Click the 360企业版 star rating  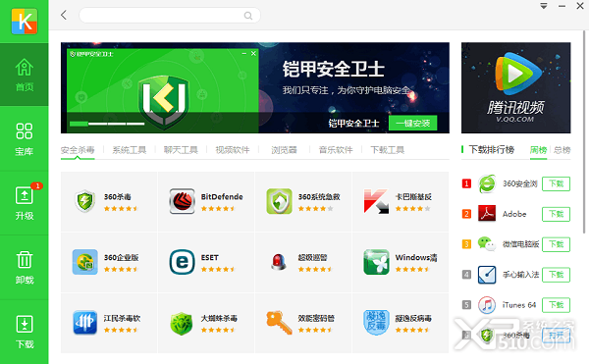click(x=121, y=270)
